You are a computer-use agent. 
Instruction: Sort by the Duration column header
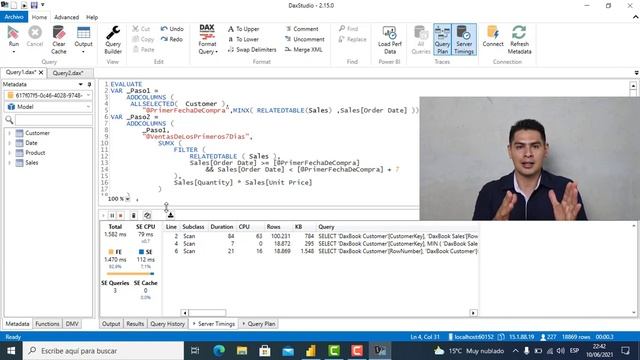click(x=222, y=227)
